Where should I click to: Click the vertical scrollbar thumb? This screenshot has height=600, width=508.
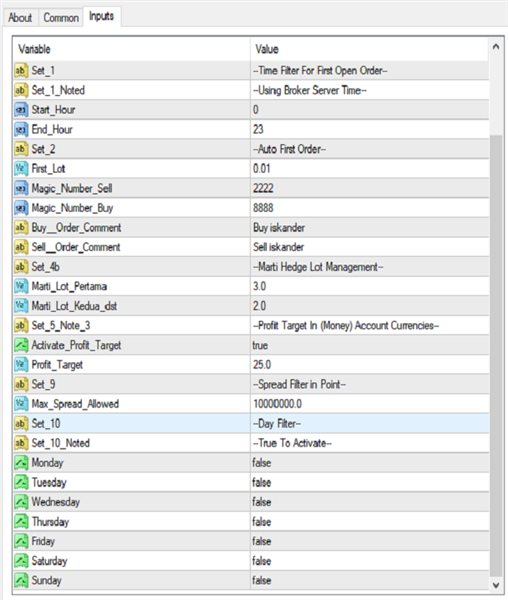pyautogui.click(x=496, y=355)
